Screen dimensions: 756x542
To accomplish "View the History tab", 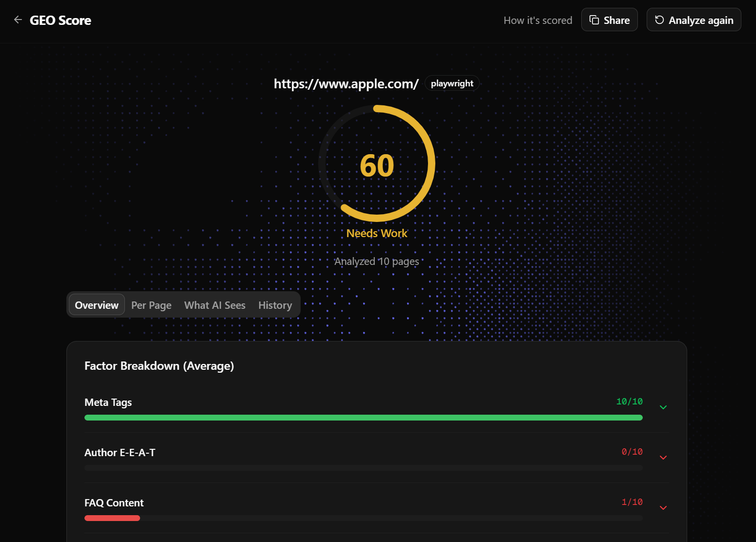I will coord(275,305).
